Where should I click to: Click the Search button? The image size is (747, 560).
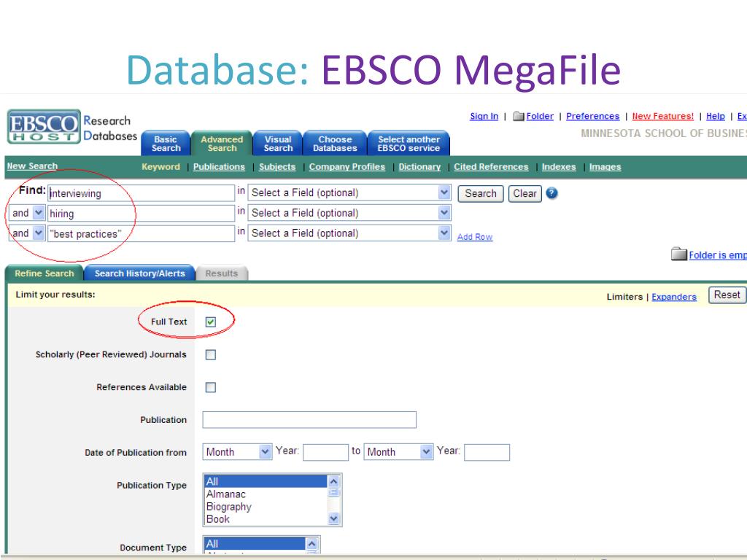[481, 194]
